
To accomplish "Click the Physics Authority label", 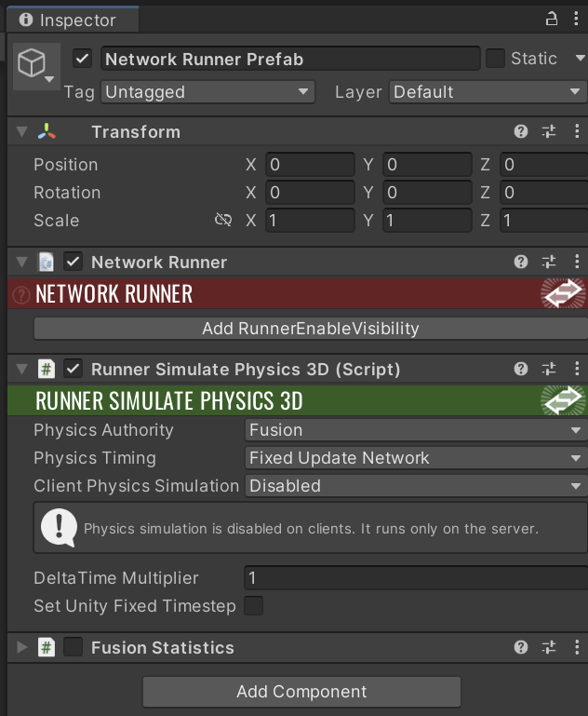I will 103,430.
